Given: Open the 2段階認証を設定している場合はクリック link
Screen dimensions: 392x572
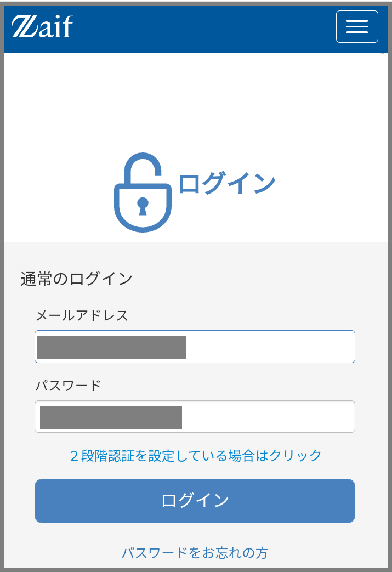Looking at the screenshot, I should coord(196,456).
